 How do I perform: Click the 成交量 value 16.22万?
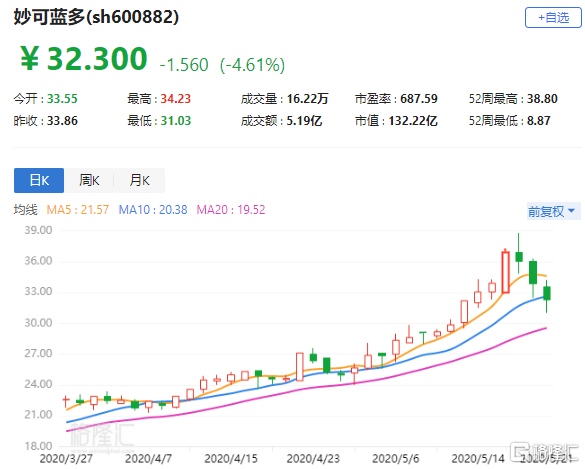point(307,99)
